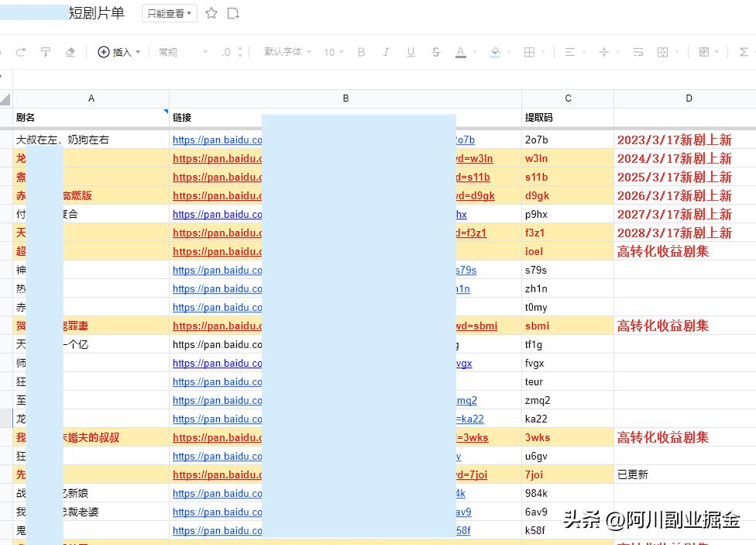
Task: Open the Insert Image icon
Action: [x=703, y=52]
